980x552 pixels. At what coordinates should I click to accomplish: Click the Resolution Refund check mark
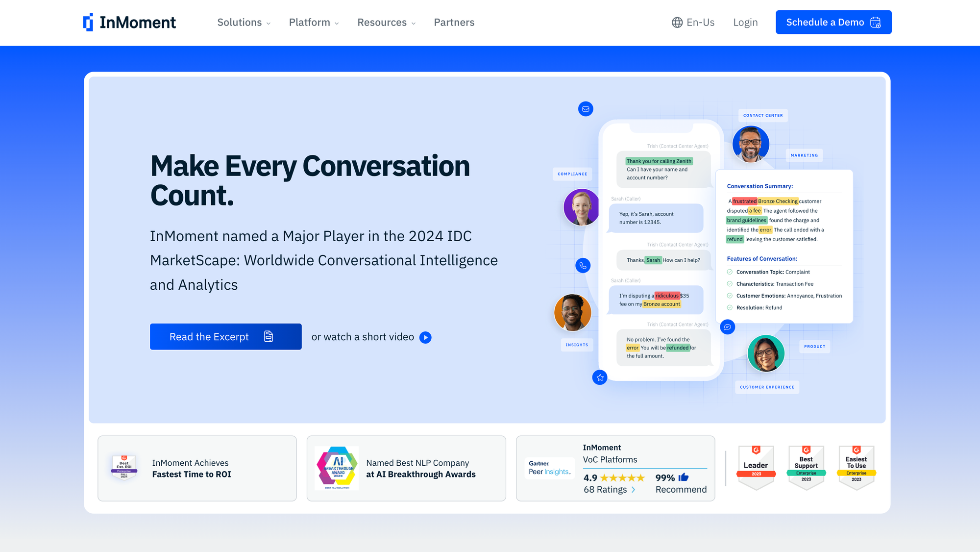[x=730, y=308]
